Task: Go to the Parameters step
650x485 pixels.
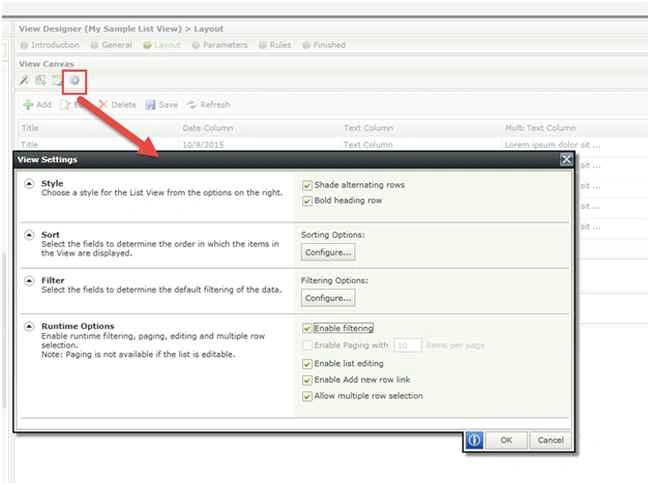Action: (x=220, y=45)
